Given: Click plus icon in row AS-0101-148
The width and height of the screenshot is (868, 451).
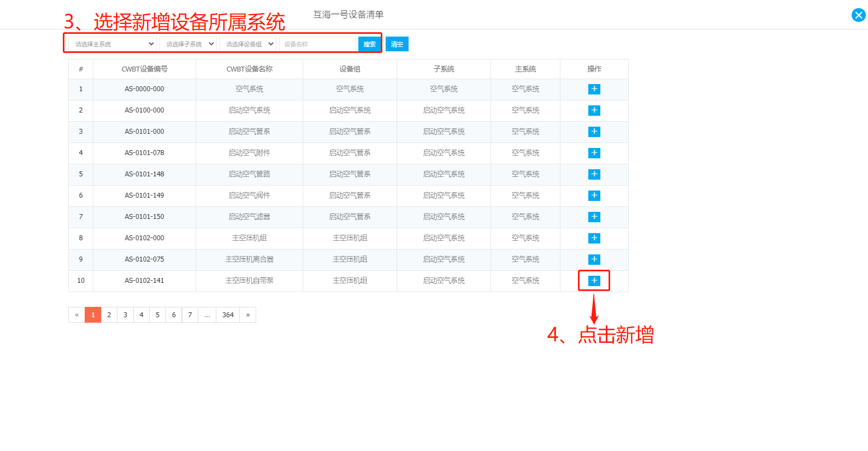Looking at the screenshot, I should 594,174.
